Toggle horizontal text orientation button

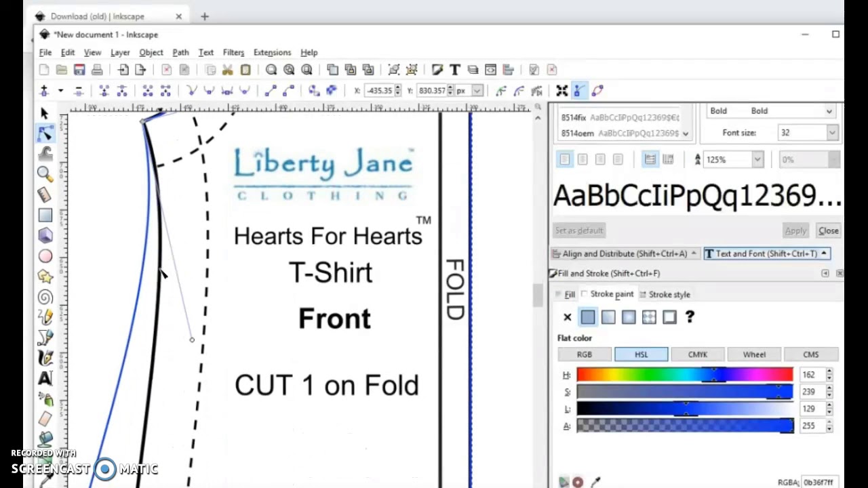(x=650, y=159)
